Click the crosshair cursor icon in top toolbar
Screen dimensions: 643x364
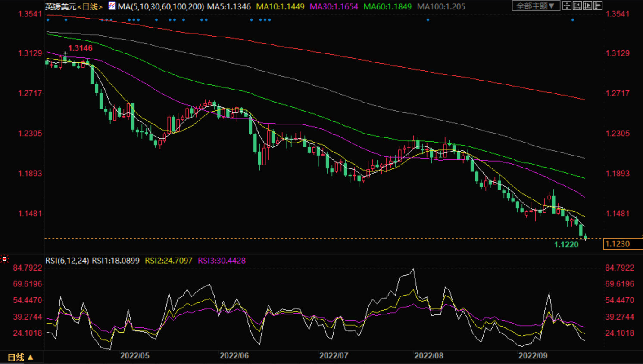[x=567, y=6]
